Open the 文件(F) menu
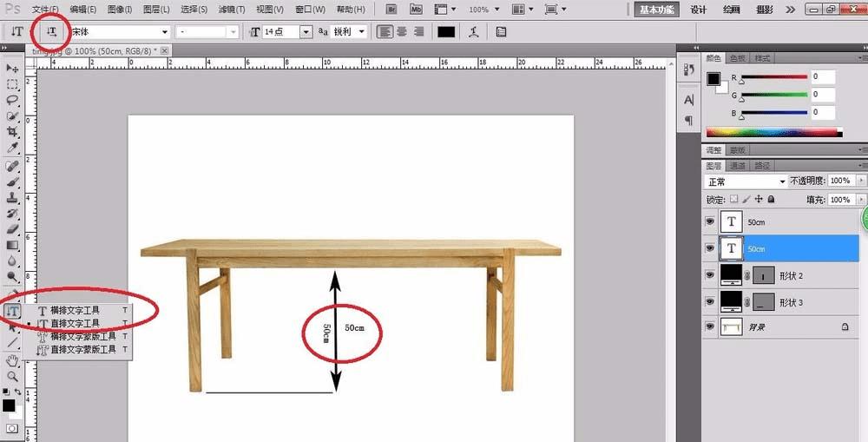868x442 pixels. point(45,10)
